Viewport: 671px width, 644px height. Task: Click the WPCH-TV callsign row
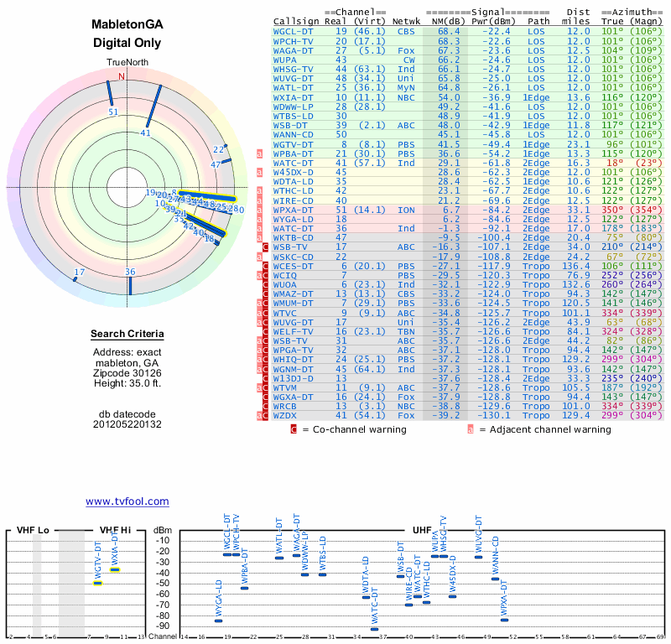[x=293, y=41]
